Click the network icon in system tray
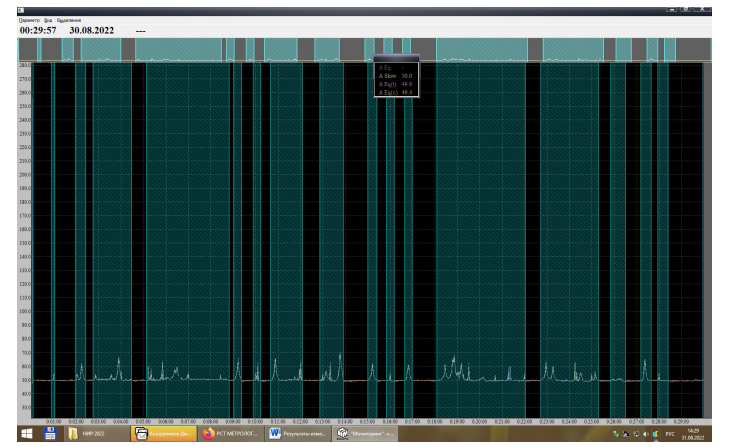The height and width of the screenshot is (447, 732). [x=636, y=434]
